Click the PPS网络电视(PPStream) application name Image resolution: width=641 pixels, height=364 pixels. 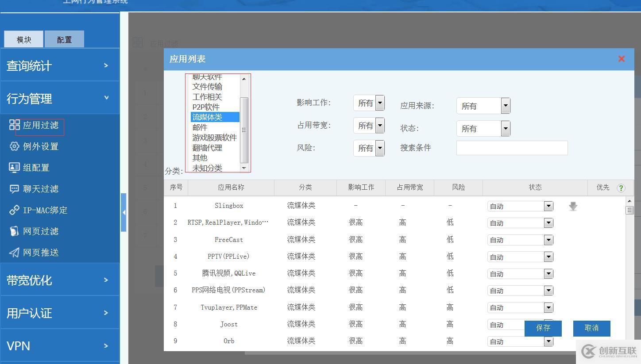(x=228, y=290)
